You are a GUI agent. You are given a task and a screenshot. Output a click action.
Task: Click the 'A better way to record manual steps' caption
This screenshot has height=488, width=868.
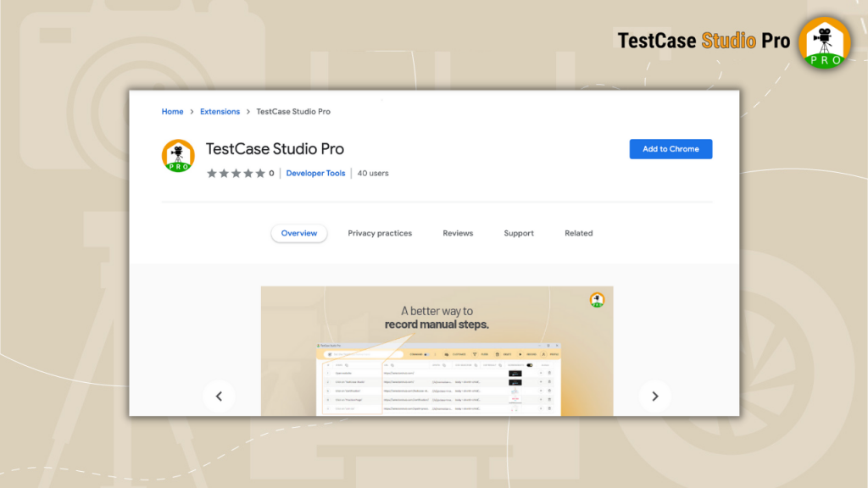437,318
